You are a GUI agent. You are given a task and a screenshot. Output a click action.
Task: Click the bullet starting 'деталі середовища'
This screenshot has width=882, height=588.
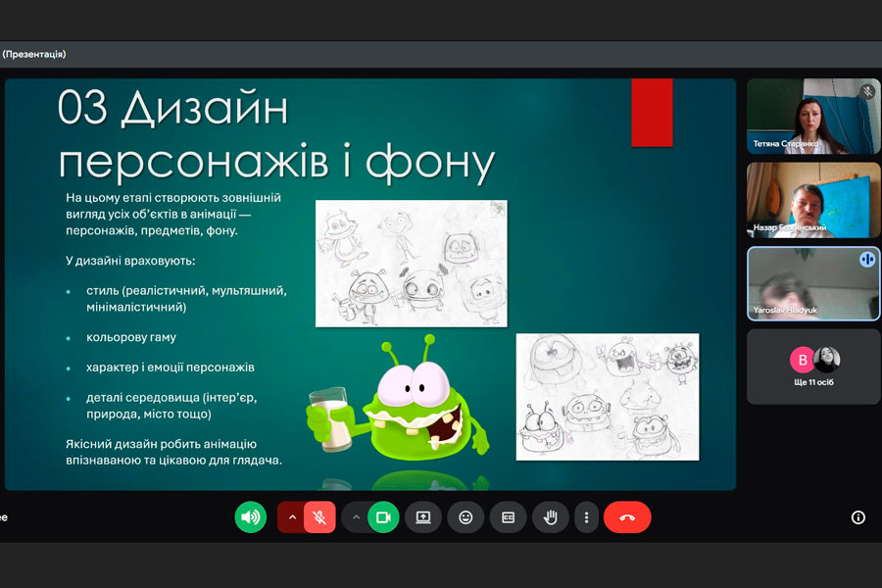pyautogui.click(x=171, y=406)
